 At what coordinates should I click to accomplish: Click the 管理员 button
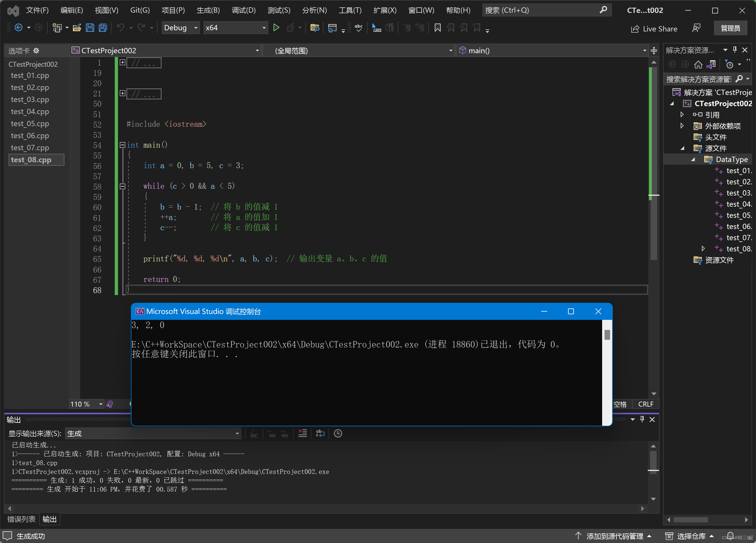coord(730,28)
